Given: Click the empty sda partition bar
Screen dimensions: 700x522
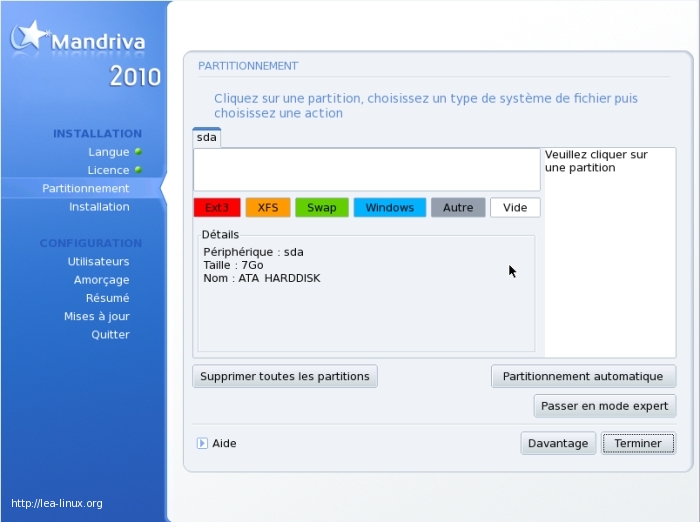Looking at the screenshot, I should (x=366, y=170).
